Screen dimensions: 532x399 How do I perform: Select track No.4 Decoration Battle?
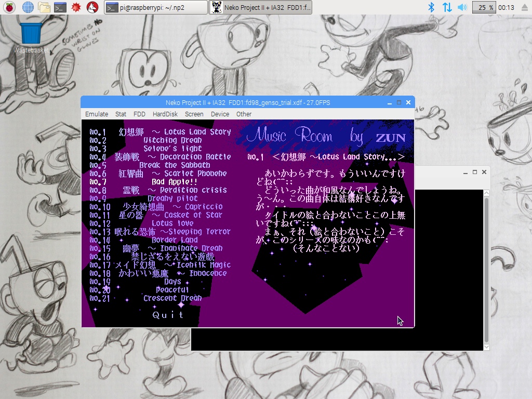[x=160, y=157]
